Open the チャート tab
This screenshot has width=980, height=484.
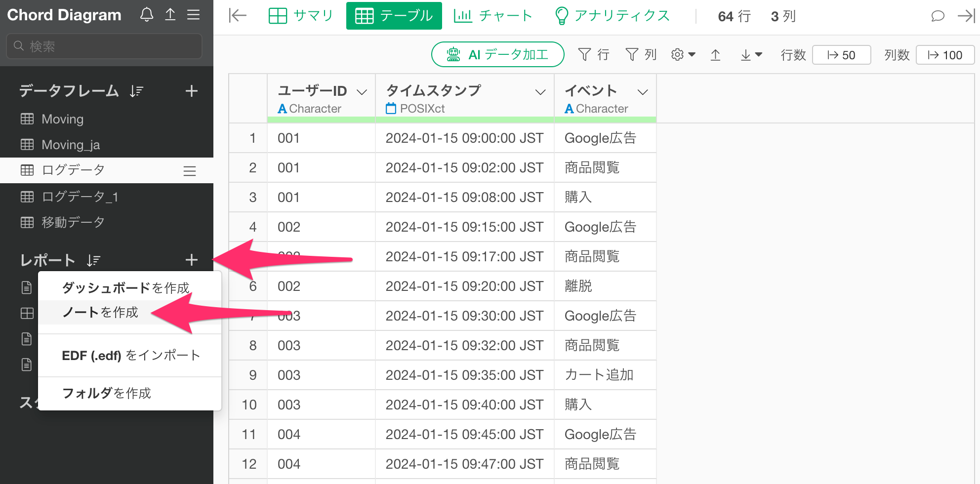[x=492, y=16]
